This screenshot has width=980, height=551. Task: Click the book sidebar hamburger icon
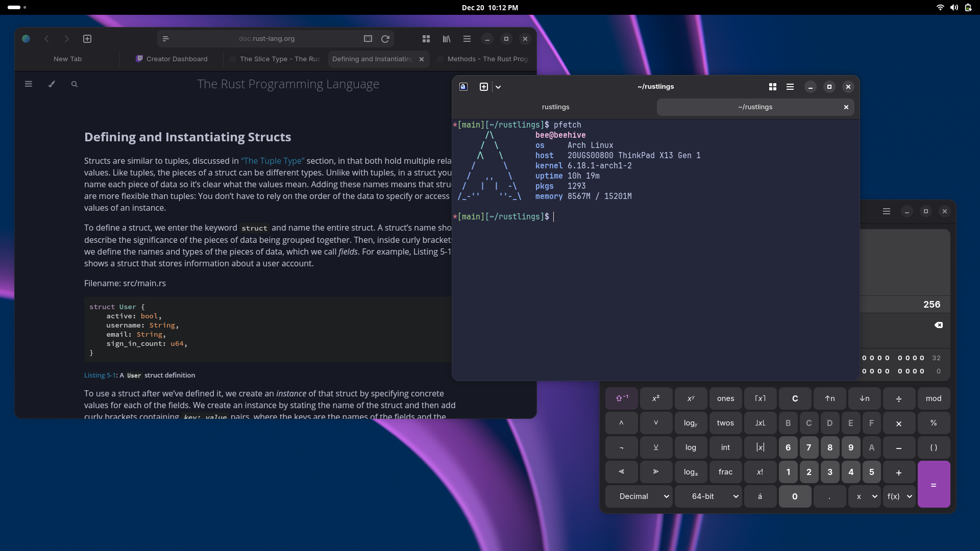click(x=29, y=84)
